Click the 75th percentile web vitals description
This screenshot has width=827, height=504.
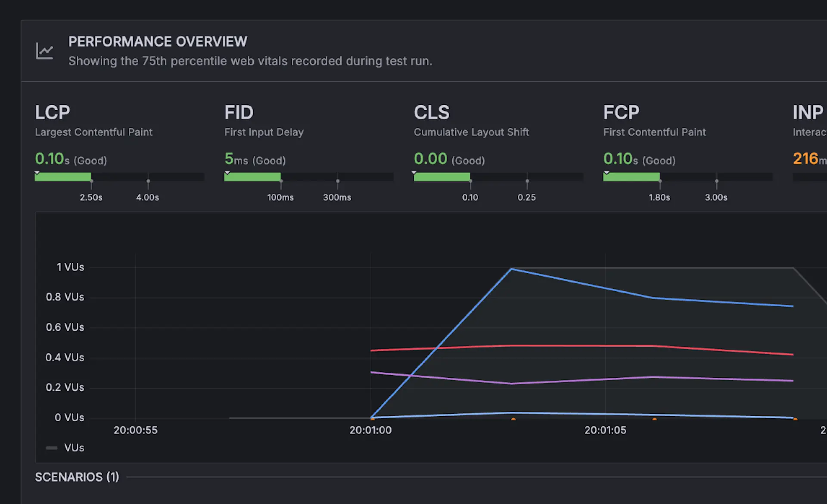[x=250, y=61]
